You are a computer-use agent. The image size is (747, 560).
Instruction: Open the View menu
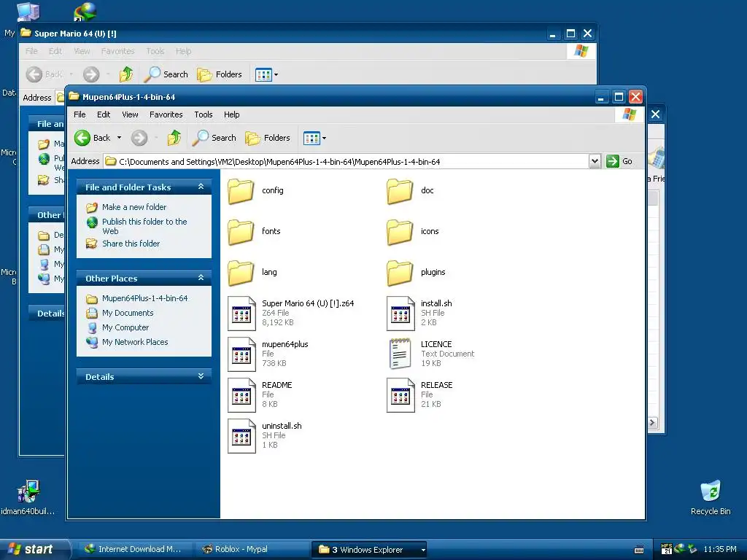point(130,114)
